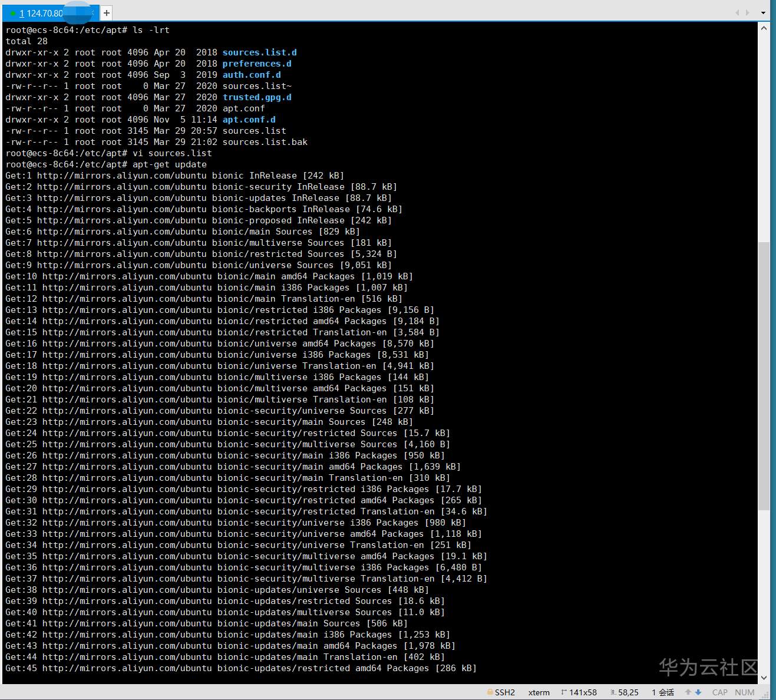Image resolution: width=776 pixels, height=700 pixels.
Task: Click the xterm terminal type indicator
Action: point(539,692)
